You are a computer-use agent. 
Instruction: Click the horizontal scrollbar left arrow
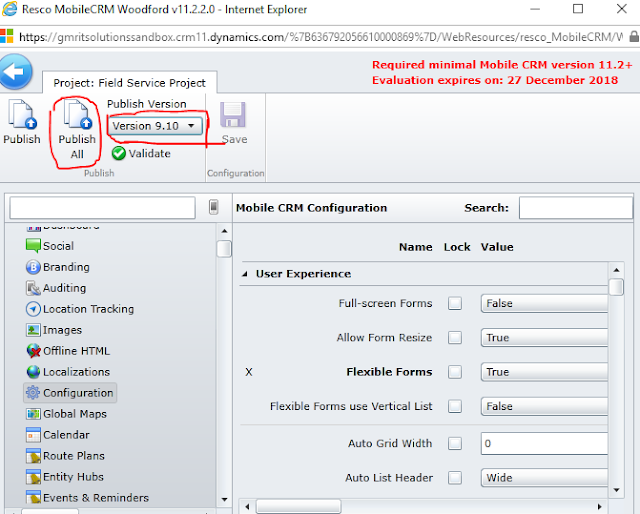point(247,507)
